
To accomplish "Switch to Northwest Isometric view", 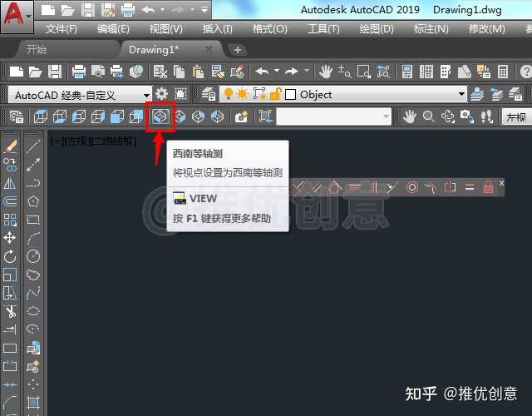I will coord(218,116).
